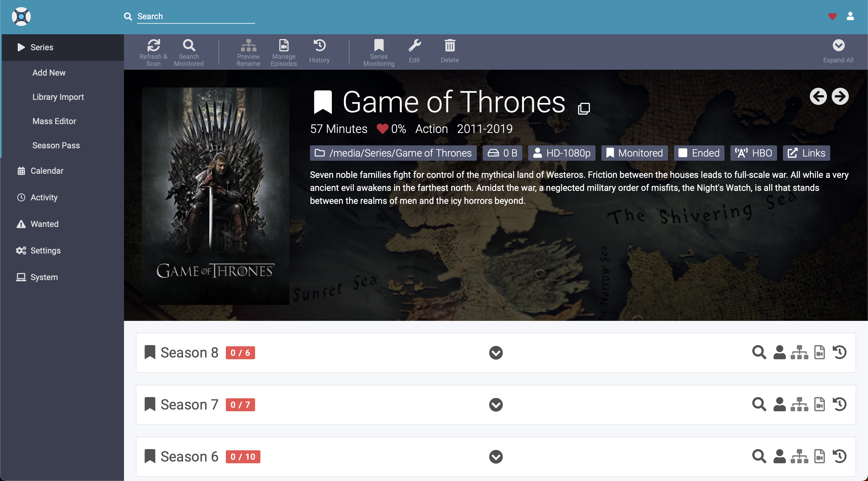Preview rename for Season 8
Screen dimensions: 868x481
[x=799, y=352]
